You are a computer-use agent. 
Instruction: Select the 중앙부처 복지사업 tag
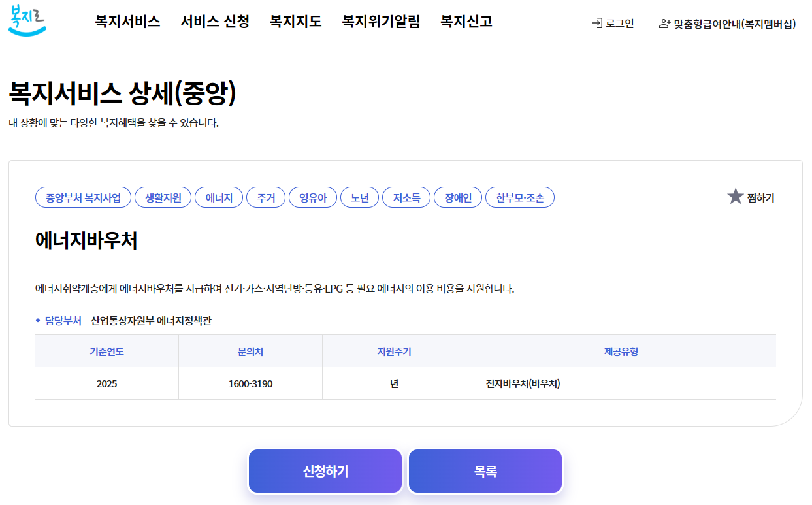[83, 198]
